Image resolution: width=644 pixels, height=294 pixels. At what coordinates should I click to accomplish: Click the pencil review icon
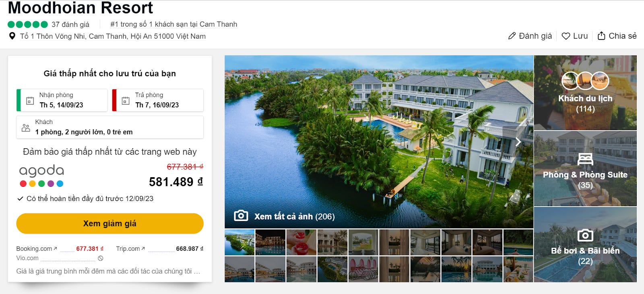coord(512,36)
